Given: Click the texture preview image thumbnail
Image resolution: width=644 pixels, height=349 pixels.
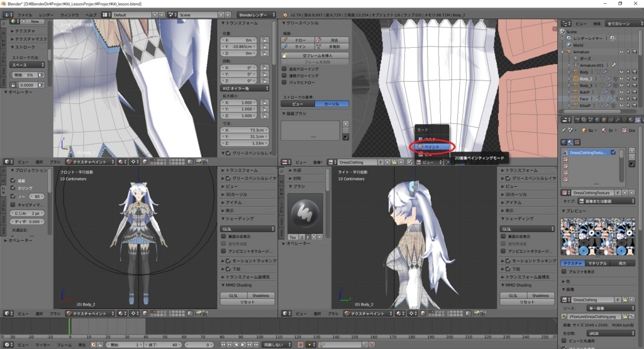Looking at the screenshot, I should click(597, 237).
